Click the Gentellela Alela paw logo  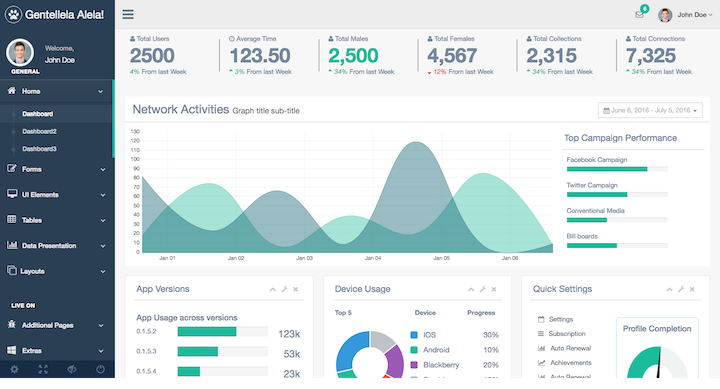point(13,15)
